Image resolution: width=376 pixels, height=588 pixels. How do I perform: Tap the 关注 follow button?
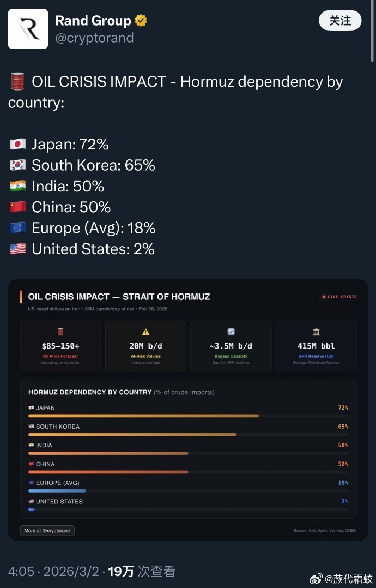pos(339,21)
